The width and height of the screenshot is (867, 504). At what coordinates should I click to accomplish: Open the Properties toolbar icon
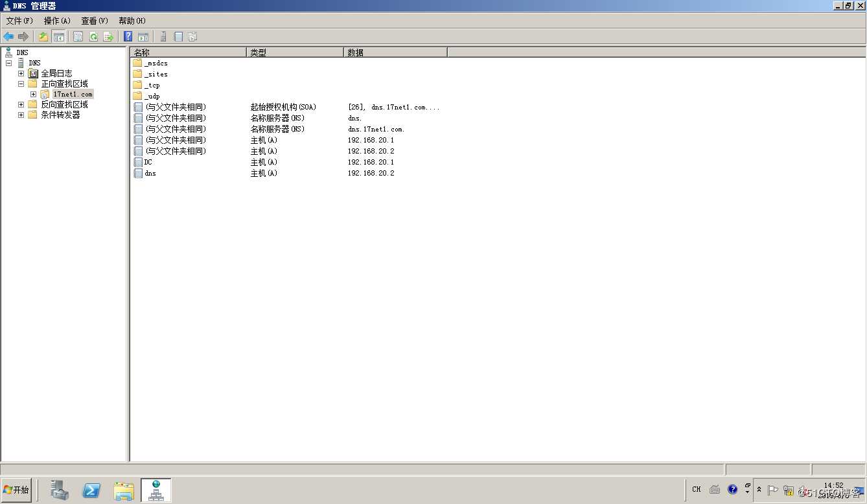[x=78, y=37]
